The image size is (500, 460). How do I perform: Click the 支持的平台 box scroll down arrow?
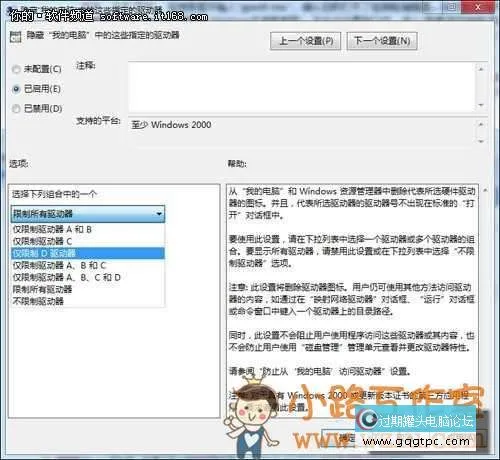click(x=481, y=142)
